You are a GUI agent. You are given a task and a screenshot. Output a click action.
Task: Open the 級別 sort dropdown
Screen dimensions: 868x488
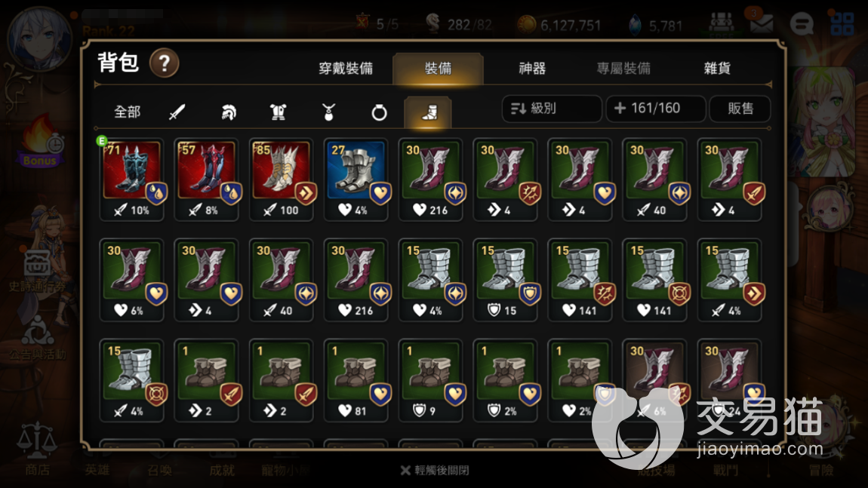tap(551, 109)
